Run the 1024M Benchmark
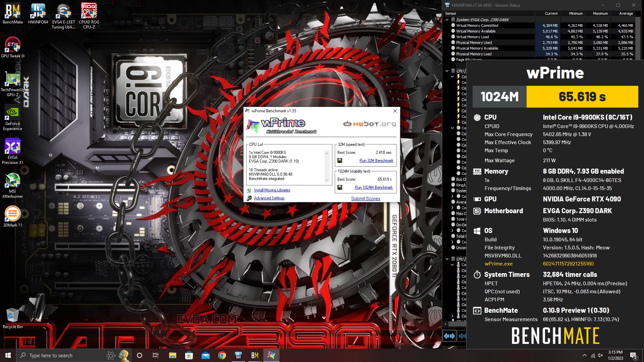The height and width of the screenshot is (362, 644). (x=374, y=187)
